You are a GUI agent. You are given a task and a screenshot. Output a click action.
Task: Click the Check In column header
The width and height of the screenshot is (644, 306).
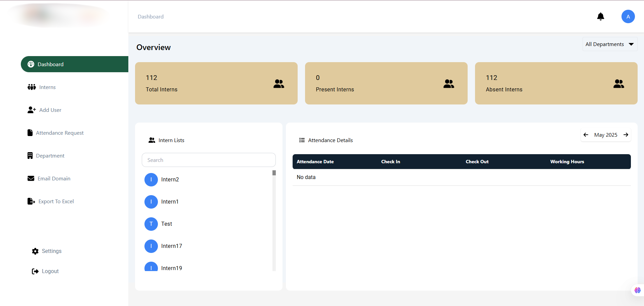click(x=390, y=162)
